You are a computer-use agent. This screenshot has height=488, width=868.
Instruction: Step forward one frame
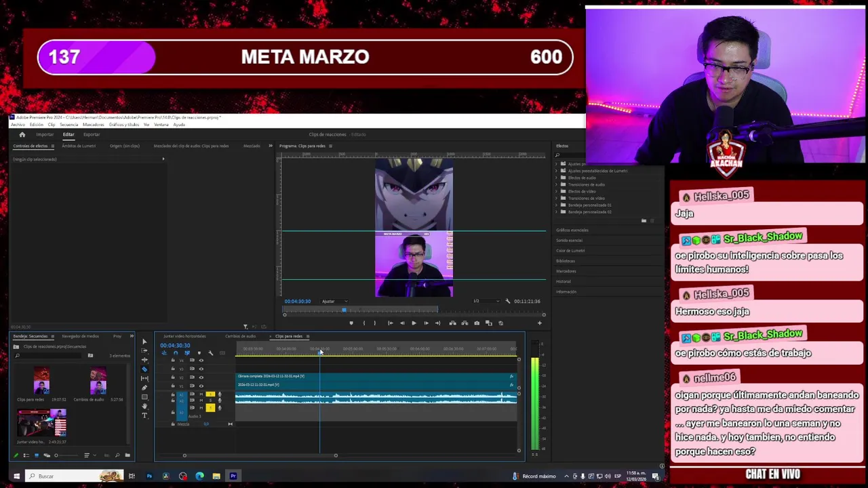pos(426,323)
